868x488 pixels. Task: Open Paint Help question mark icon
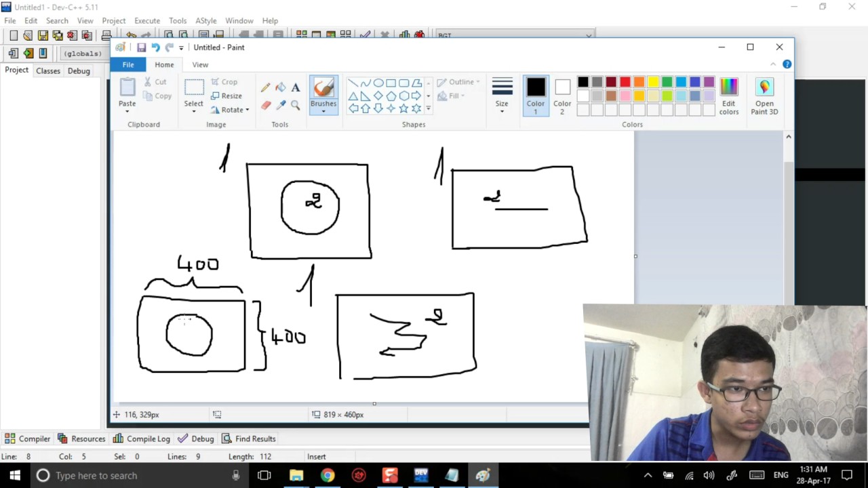click(787, 64)
